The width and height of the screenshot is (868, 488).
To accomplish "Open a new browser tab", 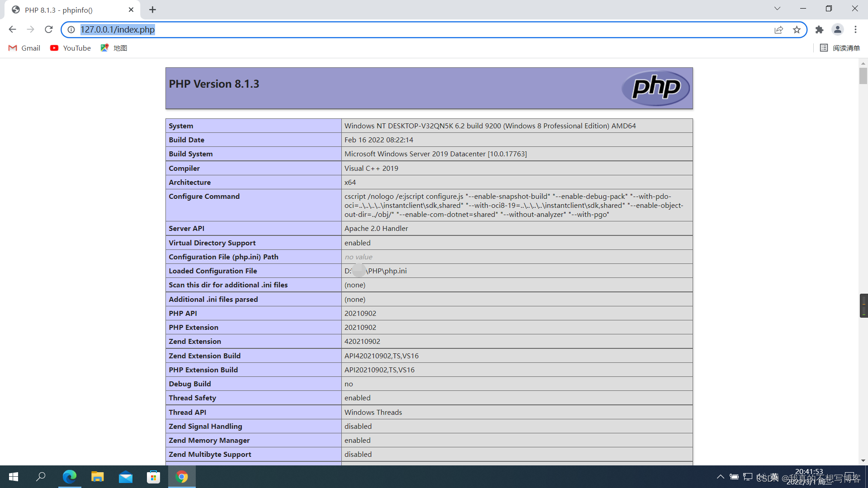I will tap(152, 9).
